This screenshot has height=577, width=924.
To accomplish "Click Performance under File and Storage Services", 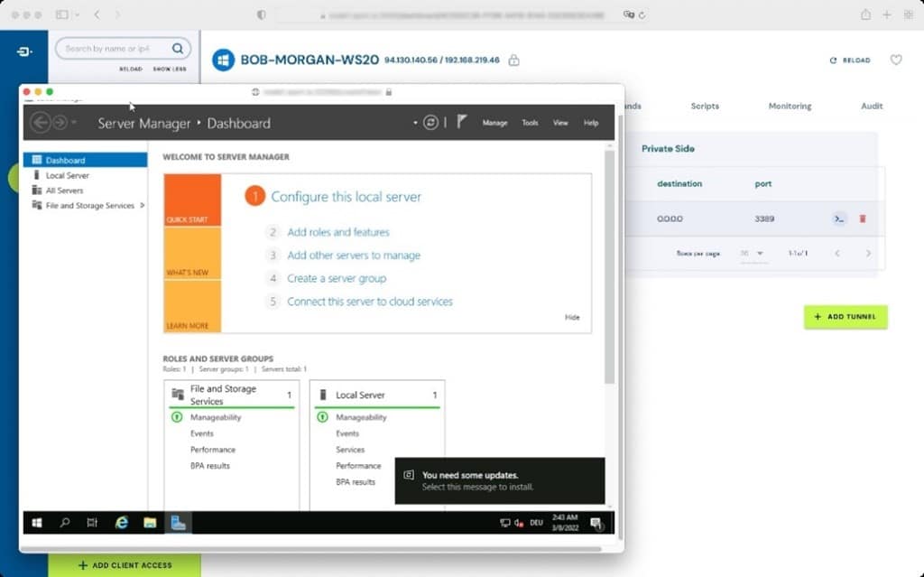I will click(x=213, y=450).
